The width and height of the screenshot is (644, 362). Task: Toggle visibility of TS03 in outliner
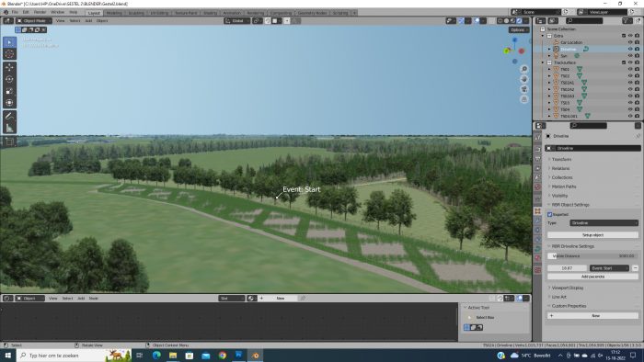630,103
